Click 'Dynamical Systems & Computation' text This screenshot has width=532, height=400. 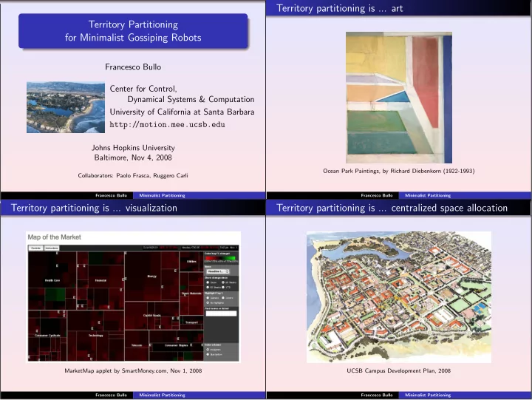tap(191, 100)
